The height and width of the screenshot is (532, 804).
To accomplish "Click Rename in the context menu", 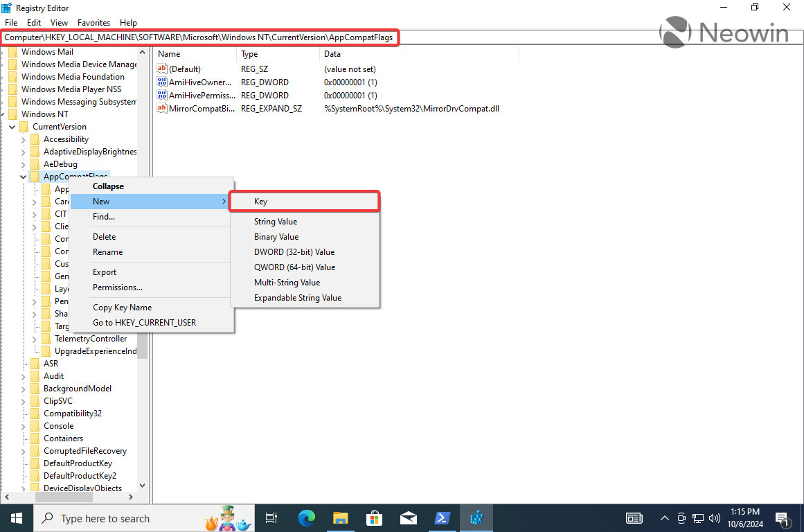I will click(x=152, y=252).
